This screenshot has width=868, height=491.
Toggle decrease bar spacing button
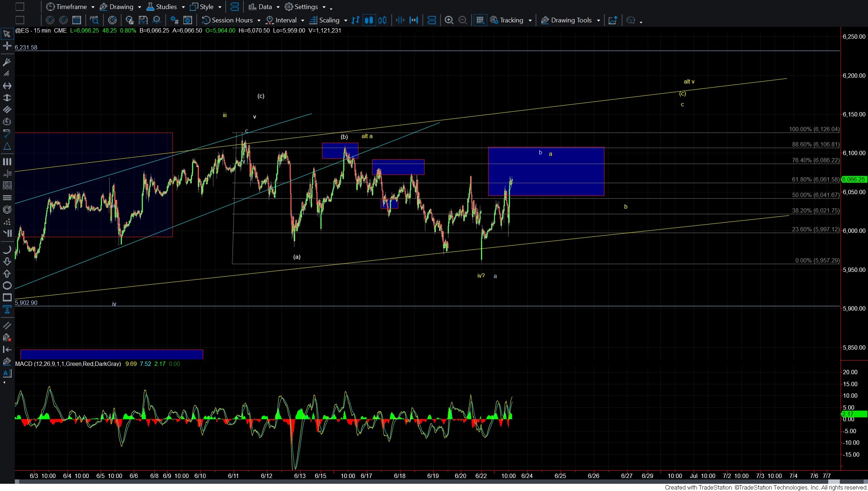(x=400, y=20)
